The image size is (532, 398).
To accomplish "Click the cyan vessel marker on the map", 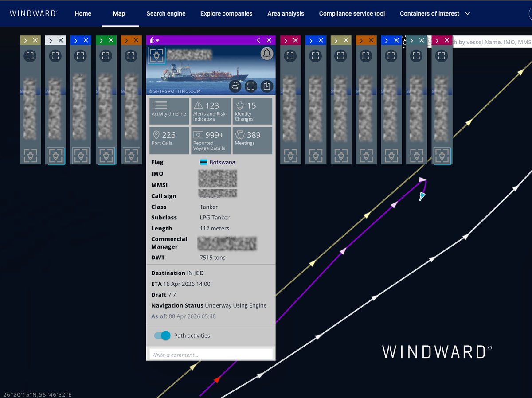I will click(422, 196).
